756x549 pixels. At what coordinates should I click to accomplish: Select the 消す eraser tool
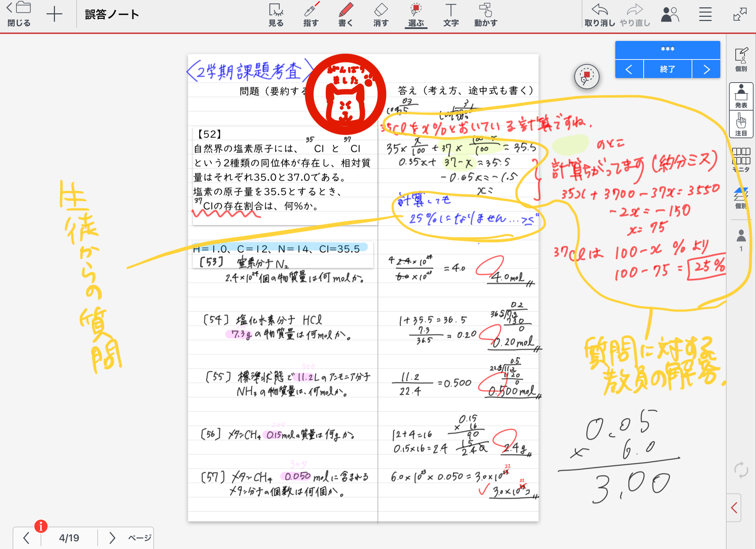[381, 15]
